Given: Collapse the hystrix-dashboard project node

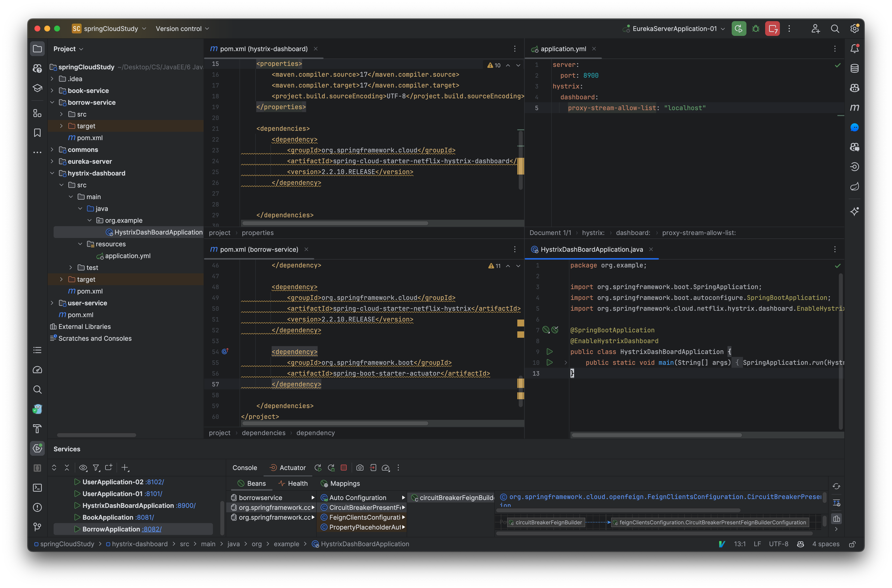Looking at the screenshot, I should (x=52, y=173).
